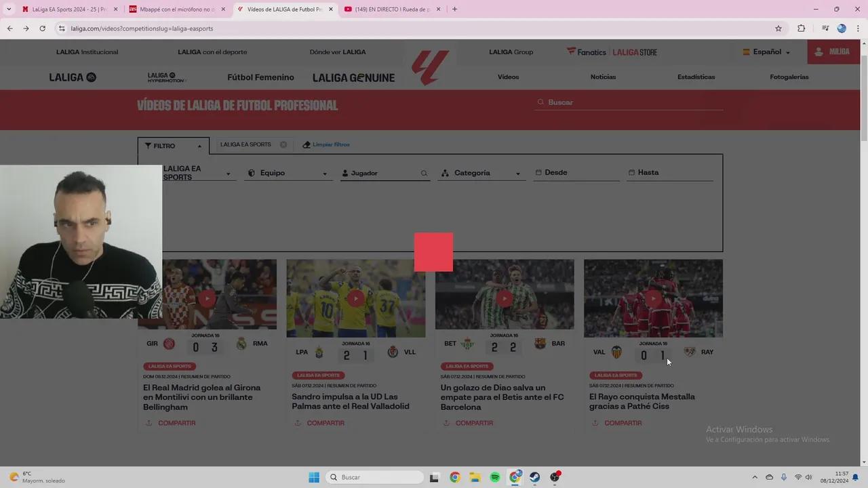
Task: Click the Valencia team crest
Action: 616,352
